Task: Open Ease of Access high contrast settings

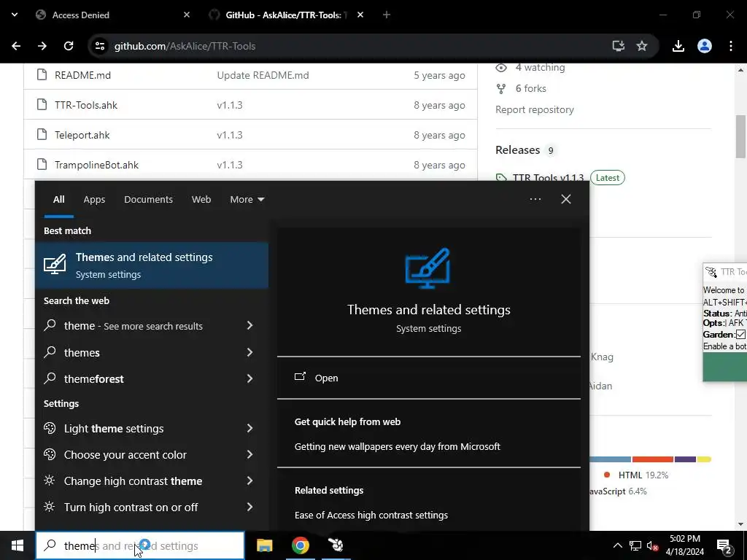Action: [x=371, y=516]
